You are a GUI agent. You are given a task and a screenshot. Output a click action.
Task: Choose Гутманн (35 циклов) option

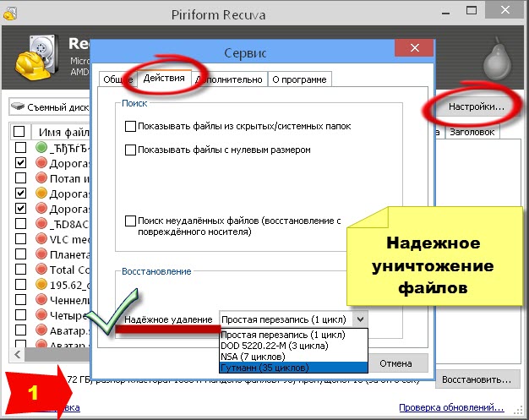tap(293, 368)
